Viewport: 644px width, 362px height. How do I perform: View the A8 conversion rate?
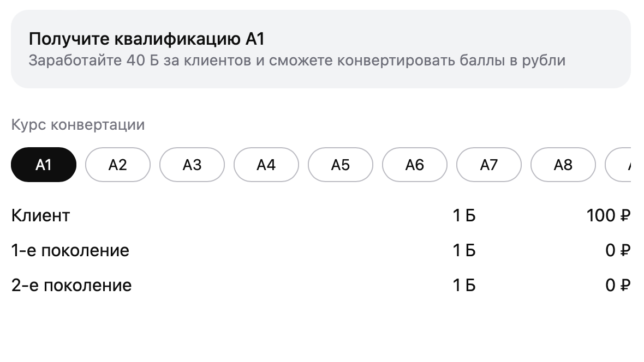tap(563, 165)
